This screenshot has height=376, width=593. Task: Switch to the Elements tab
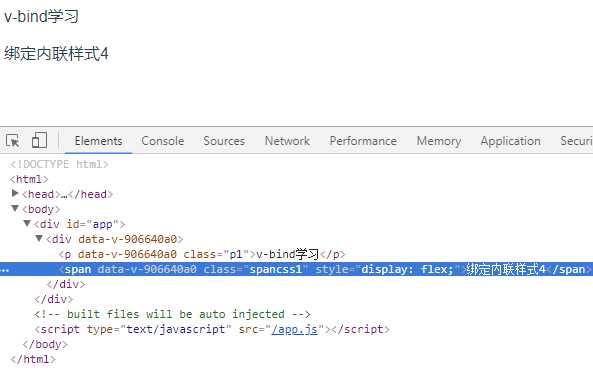[98, 141]
